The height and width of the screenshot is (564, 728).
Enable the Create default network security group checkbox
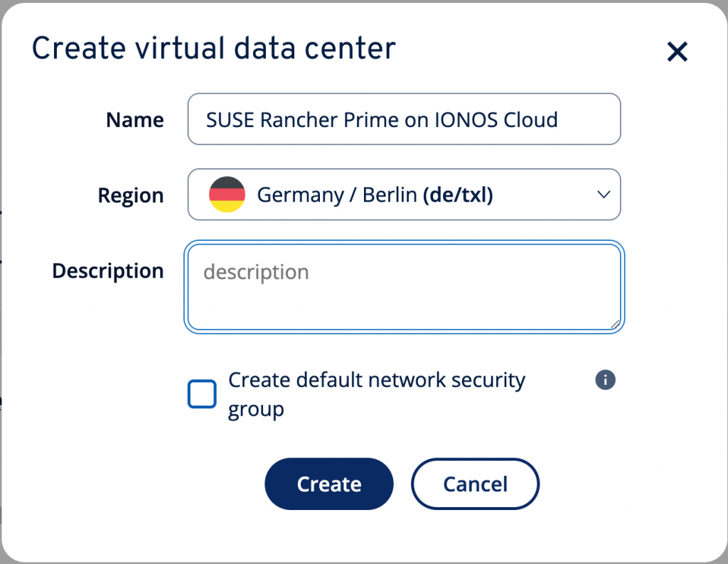coord(202,394)
